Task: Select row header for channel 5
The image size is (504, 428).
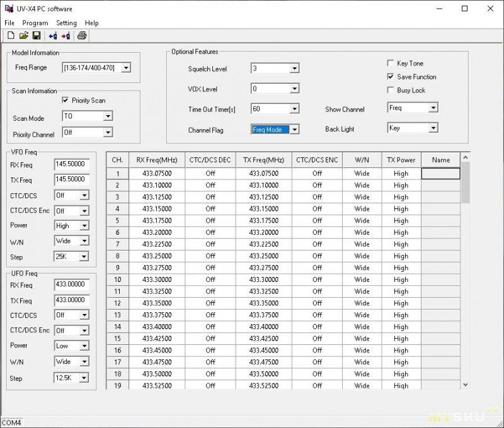Action: pos(117,221)
